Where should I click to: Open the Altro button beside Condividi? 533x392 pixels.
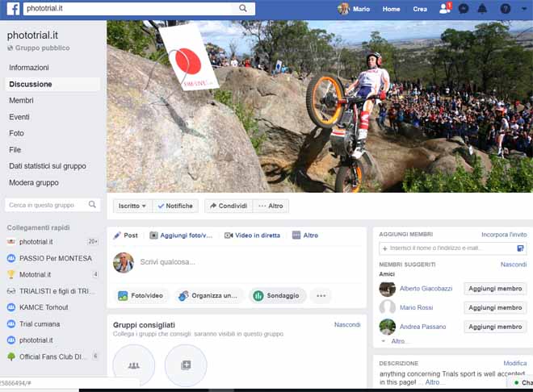(271, 206)
